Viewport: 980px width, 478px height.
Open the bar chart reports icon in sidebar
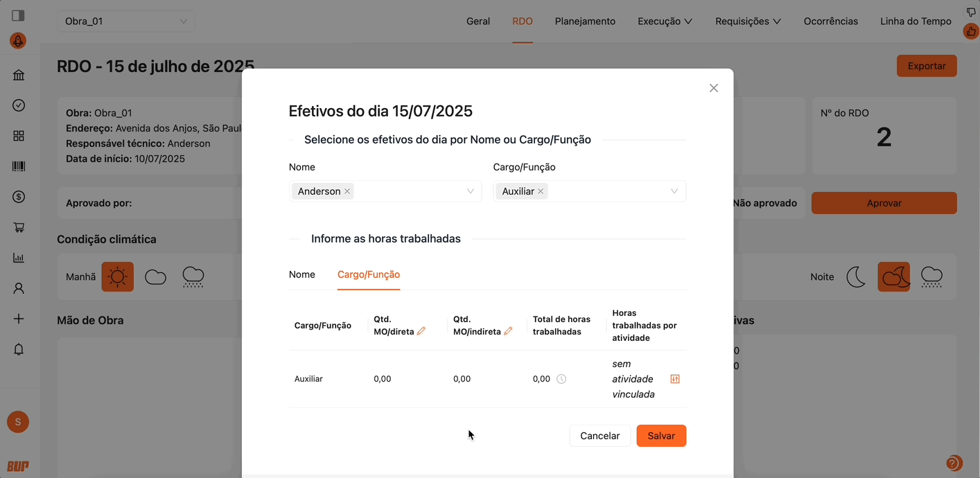(18, 257)
